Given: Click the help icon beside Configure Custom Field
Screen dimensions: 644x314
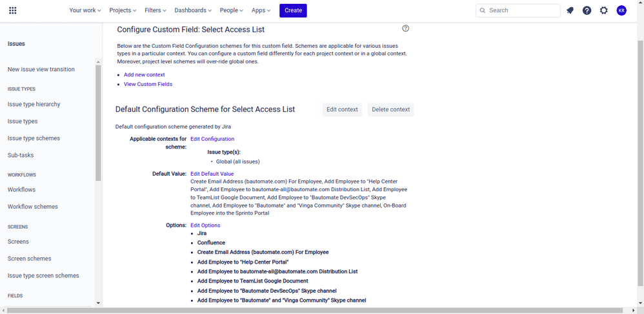Looking at the screenshot, I should pyautogui.click(x=406, y=28).
